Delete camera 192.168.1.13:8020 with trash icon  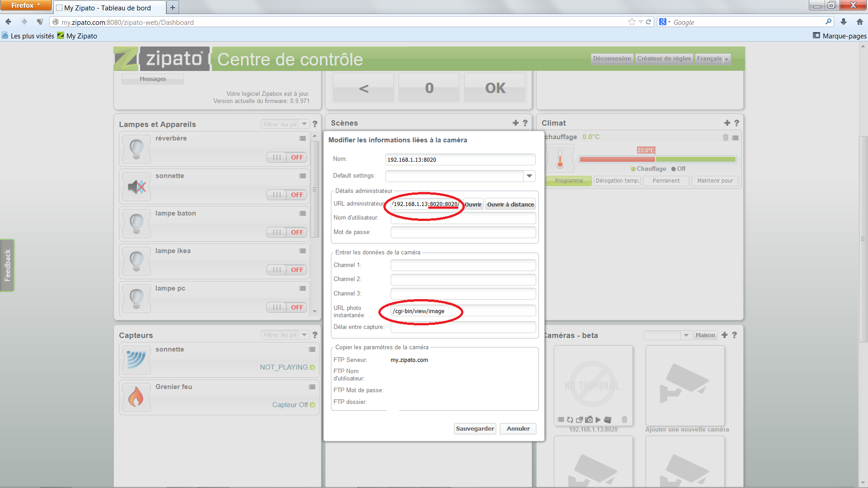(x=624, y=420)
